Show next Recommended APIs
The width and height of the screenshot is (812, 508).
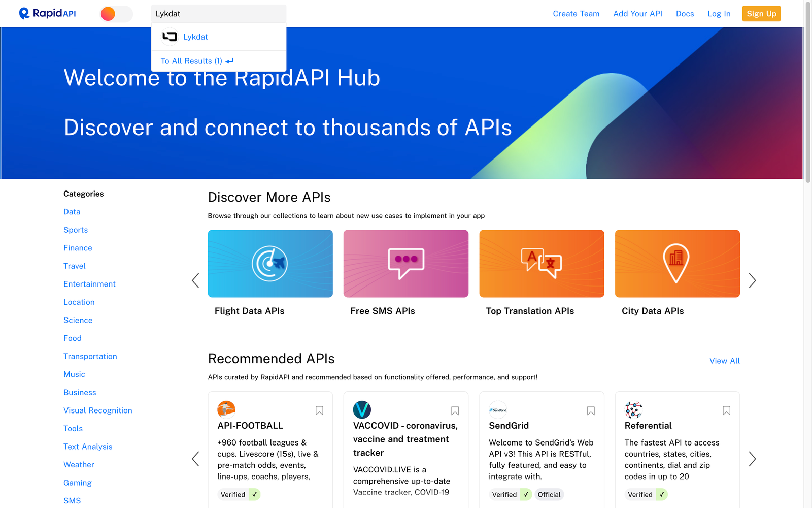coord(752,459)
